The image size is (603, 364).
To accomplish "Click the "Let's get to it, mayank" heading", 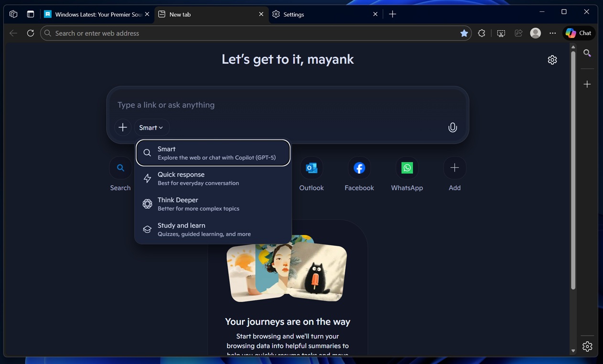I will (x=288, y=59).
